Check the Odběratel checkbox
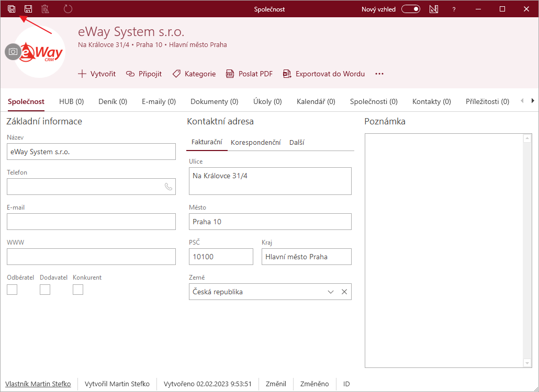Image resolution: width=539 pixels, height=392 pixels. pos(12,290)
